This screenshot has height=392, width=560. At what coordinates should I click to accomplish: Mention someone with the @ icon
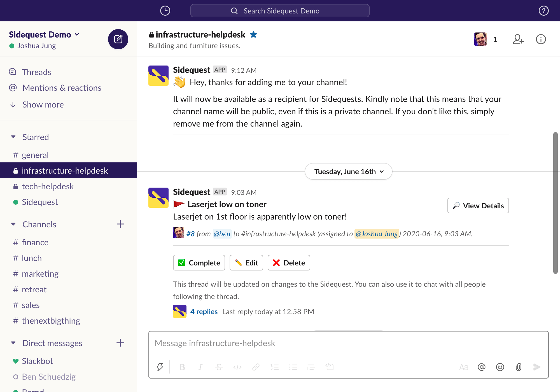tap(482, 367)
